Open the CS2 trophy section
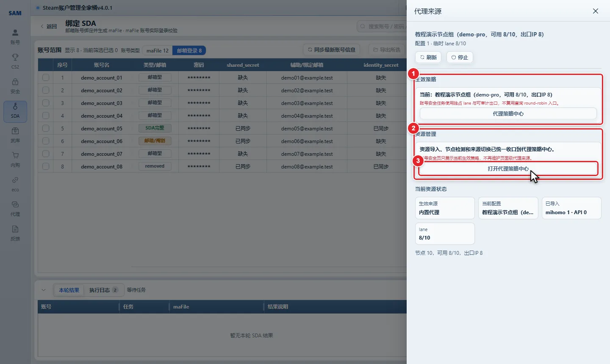Screen dimensions: 610x364 click(x=15, y=61)
